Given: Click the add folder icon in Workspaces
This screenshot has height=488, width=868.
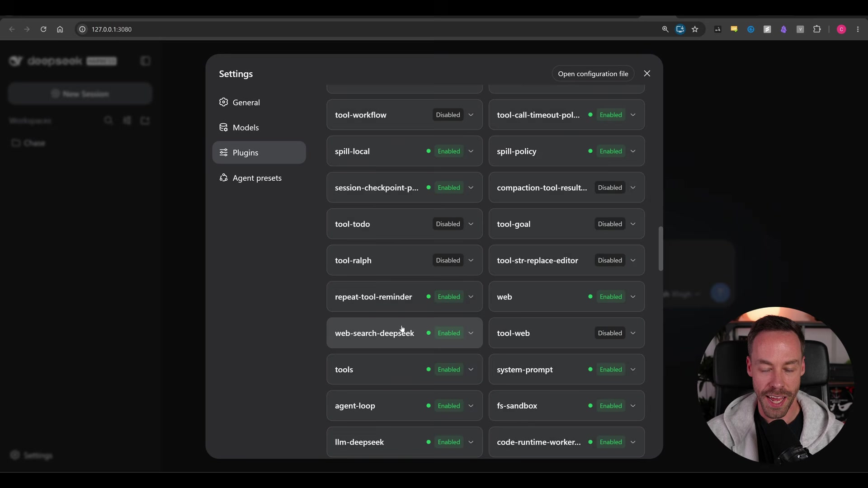Looking at the screenshot, I should (x=145, y=120).
